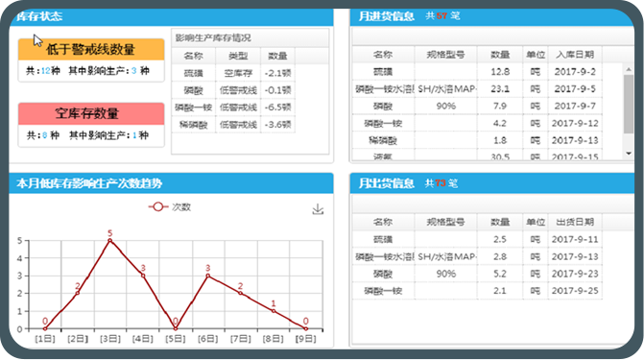Click the 57 incoming records count

point(441,16)
